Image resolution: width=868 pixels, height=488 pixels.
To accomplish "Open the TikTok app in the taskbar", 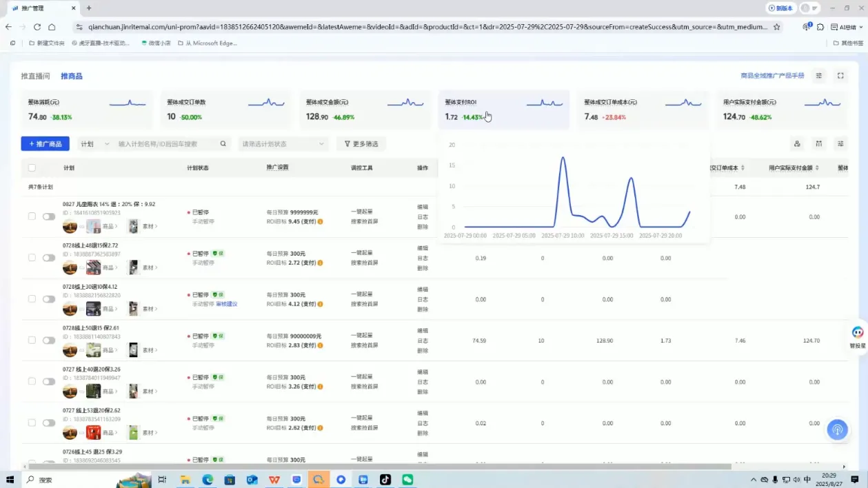I will pyautogui.click(x=385, y=480).
